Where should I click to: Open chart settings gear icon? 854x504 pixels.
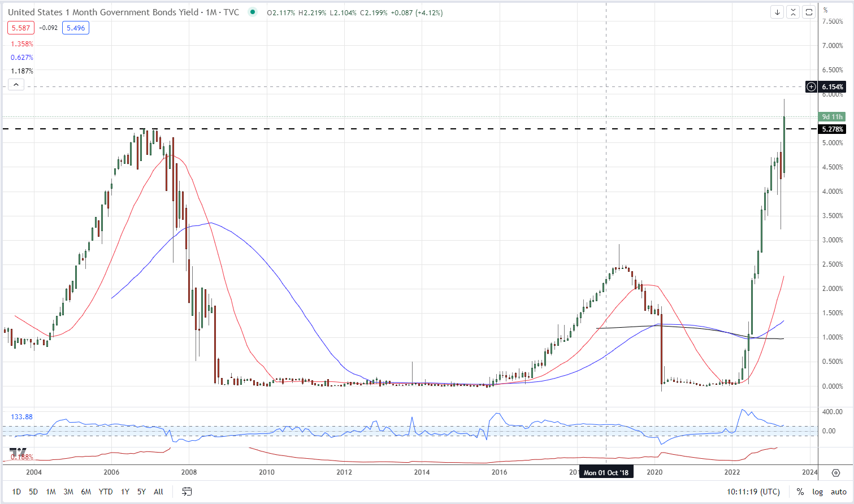click(x=836, y=472)
